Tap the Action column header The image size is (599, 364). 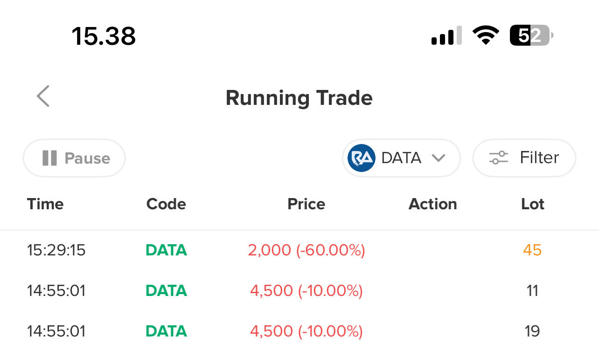click(x=433, y=204)
